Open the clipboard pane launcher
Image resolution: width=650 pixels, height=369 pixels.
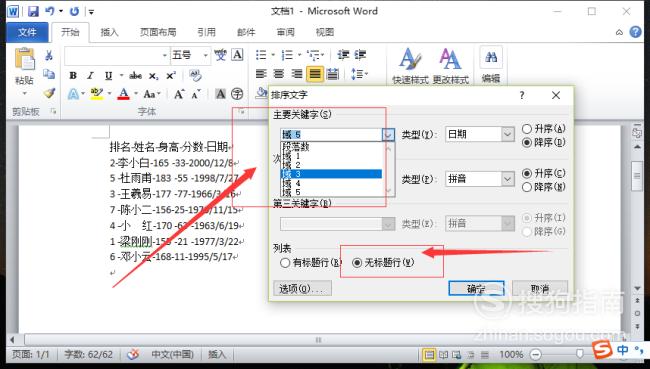(x=53, y=111)
